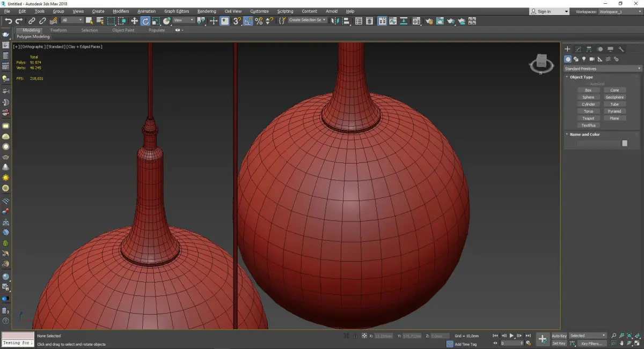Open the Standard Primitives category dropdown

click(602, 69)
